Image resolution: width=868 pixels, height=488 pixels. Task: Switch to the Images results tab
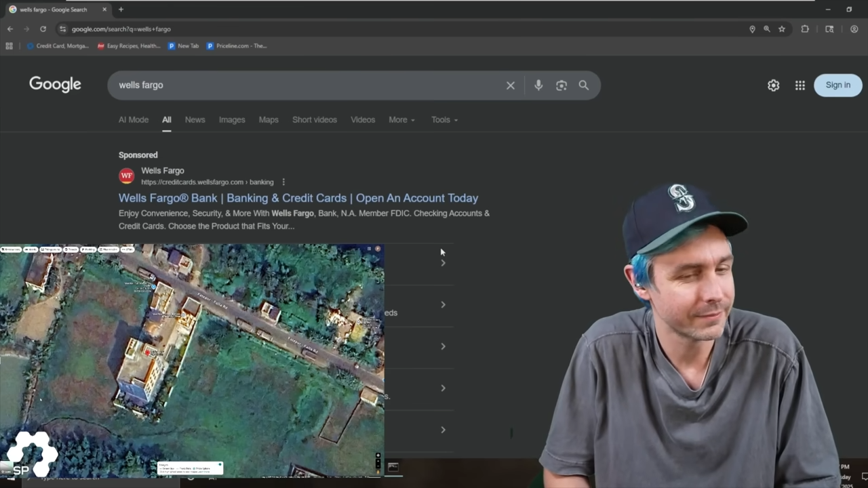232,120
